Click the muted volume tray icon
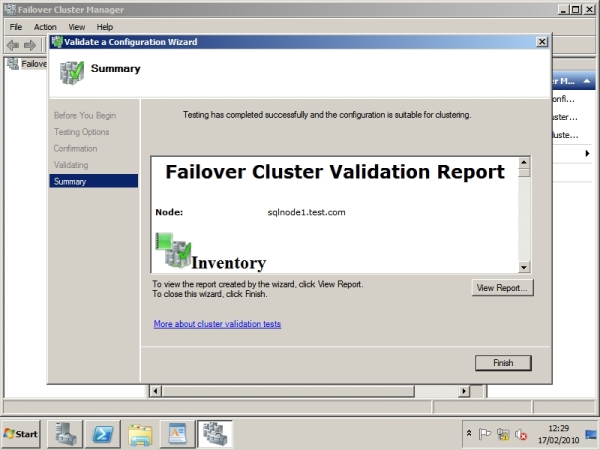The width and height of the screenshot is (600, 450). 521,434
